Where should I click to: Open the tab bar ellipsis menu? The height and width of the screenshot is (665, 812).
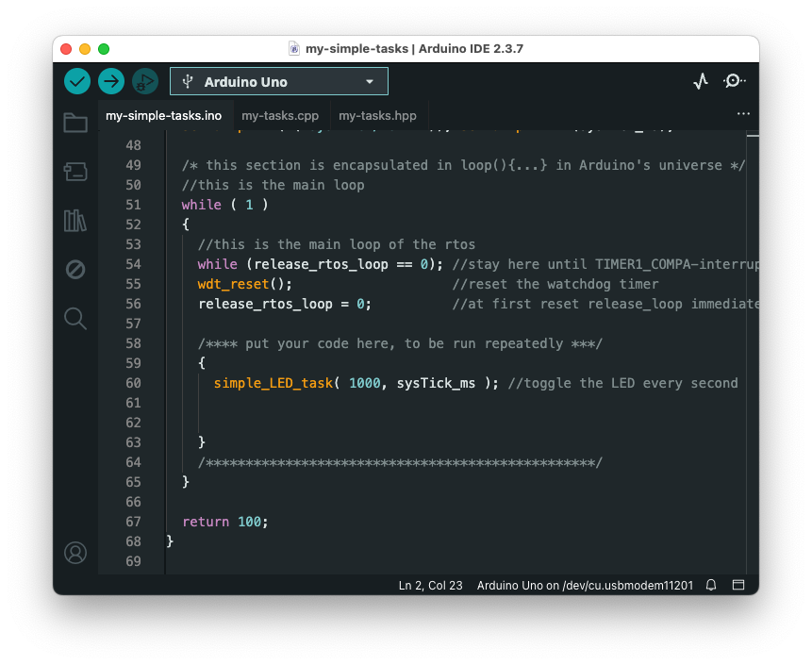tap(743, 114)
